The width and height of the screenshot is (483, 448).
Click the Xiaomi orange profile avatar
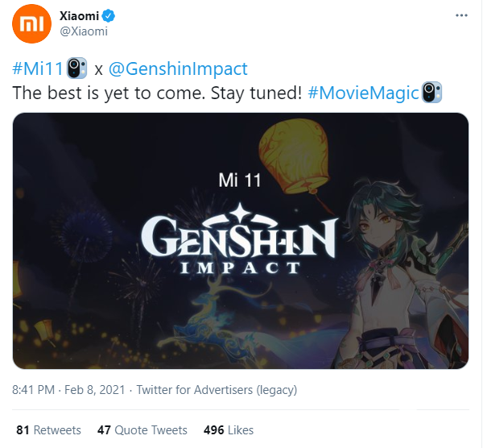(31, 23)
